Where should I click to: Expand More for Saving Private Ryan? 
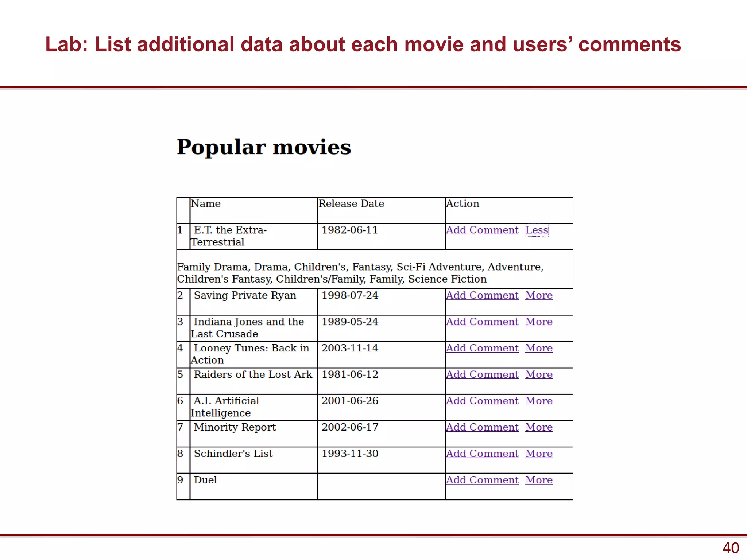pyautogui.click(x=539, y=295)
